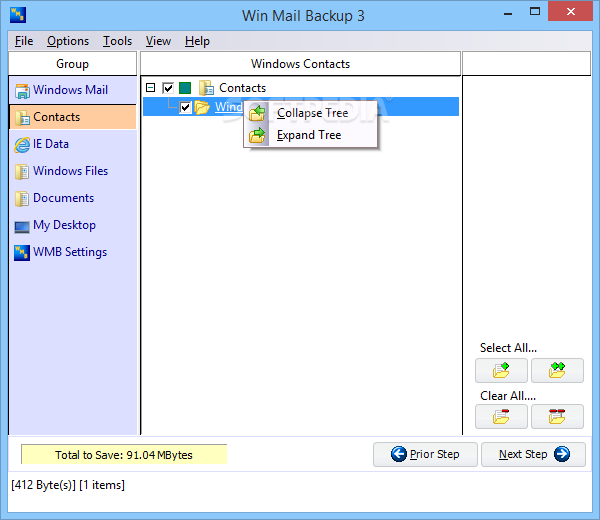This screenshot has height=520, width=600.
Task: Maximize the Win Mail Backup window
Action: point(535,12)
